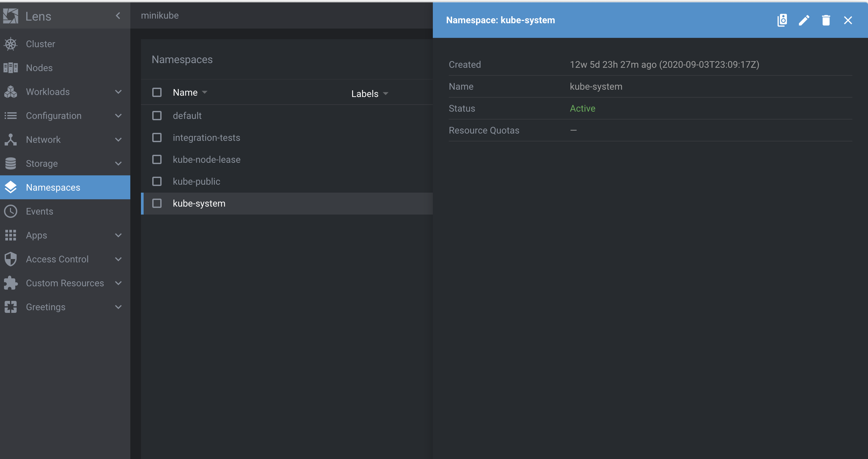Image resolution: width=868 pixels, height=459 pixels.
Task: Toggle the select-all checkbox in header
Action: tap(157, 92)
